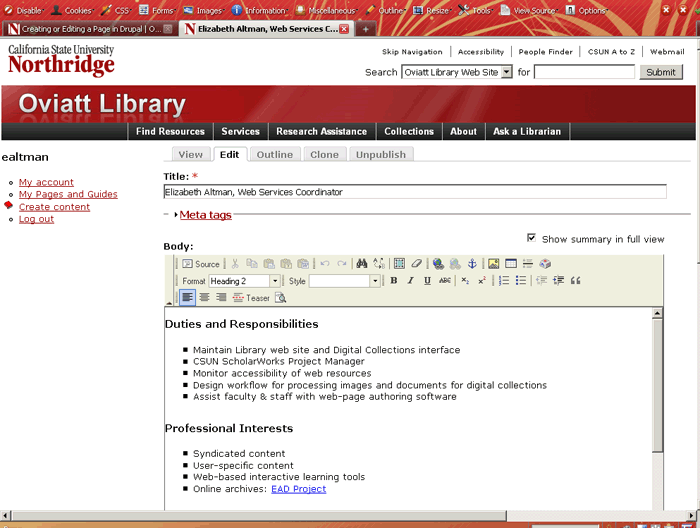700x528 pixels.
Task: Apply Bold formatting in editor
Action: 394,281
